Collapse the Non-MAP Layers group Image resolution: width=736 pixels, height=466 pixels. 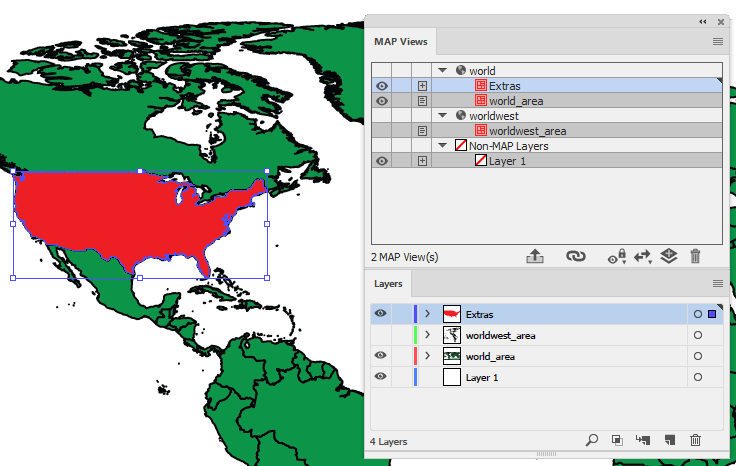pyautogui.click(x=442, y=145)
